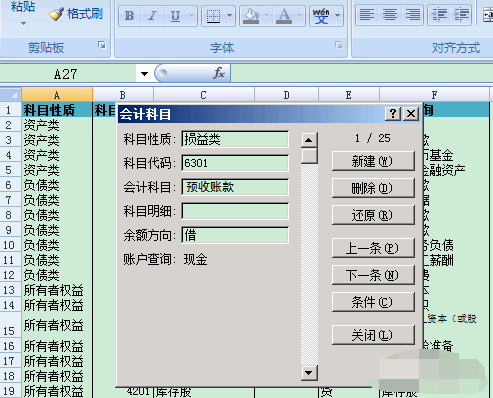The width and height of the screenshot is (493, 398).
Task: Toggle bold formatting
Action: point(129,16)
